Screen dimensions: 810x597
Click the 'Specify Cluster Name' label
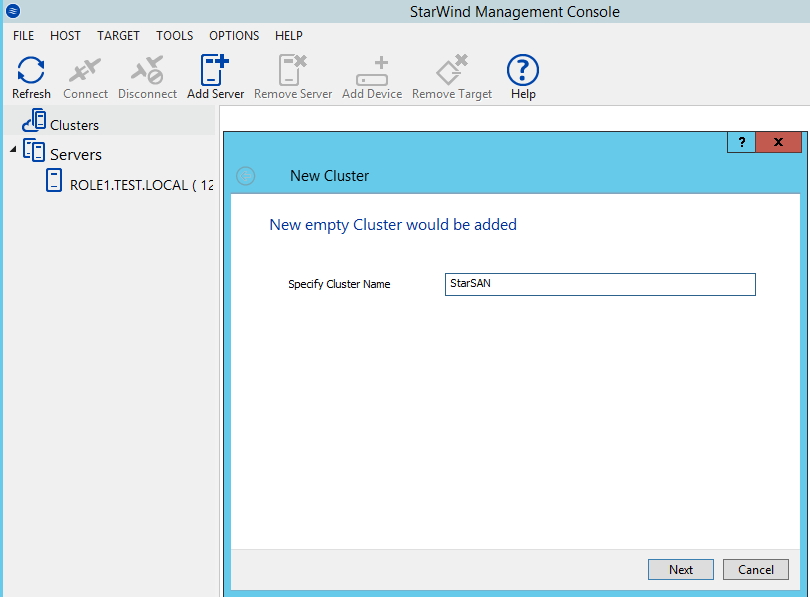point(339,284)
